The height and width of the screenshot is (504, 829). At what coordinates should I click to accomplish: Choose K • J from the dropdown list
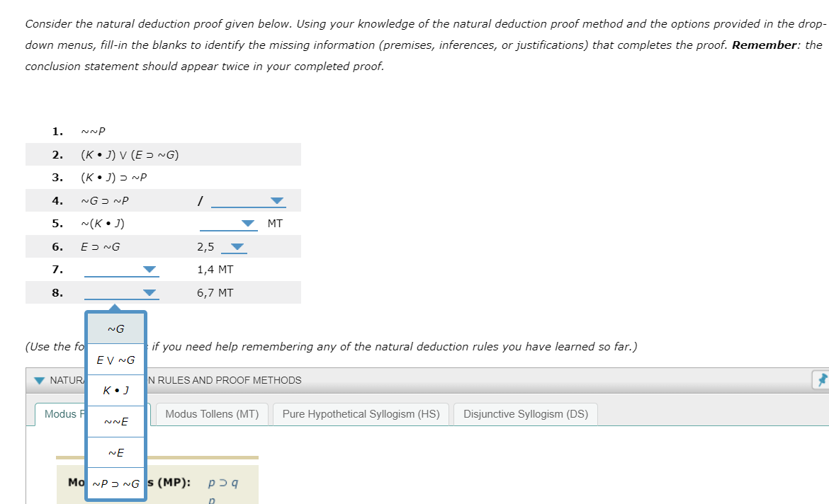(x=115, y=390)
